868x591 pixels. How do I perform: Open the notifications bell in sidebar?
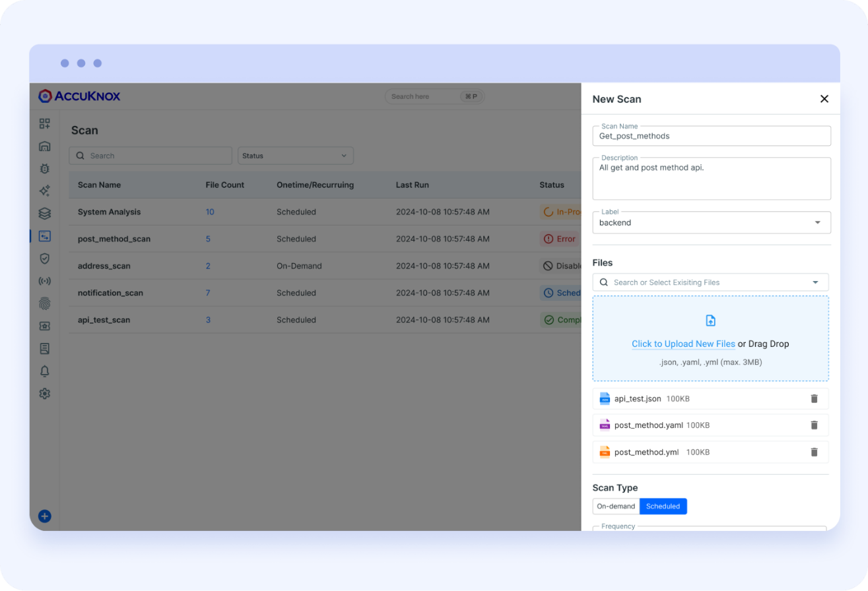44,371
